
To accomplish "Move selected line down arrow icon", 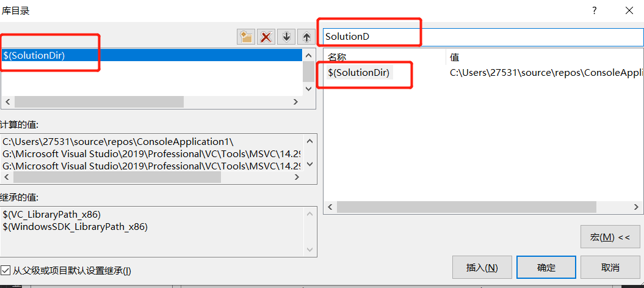I will (286, 37).
